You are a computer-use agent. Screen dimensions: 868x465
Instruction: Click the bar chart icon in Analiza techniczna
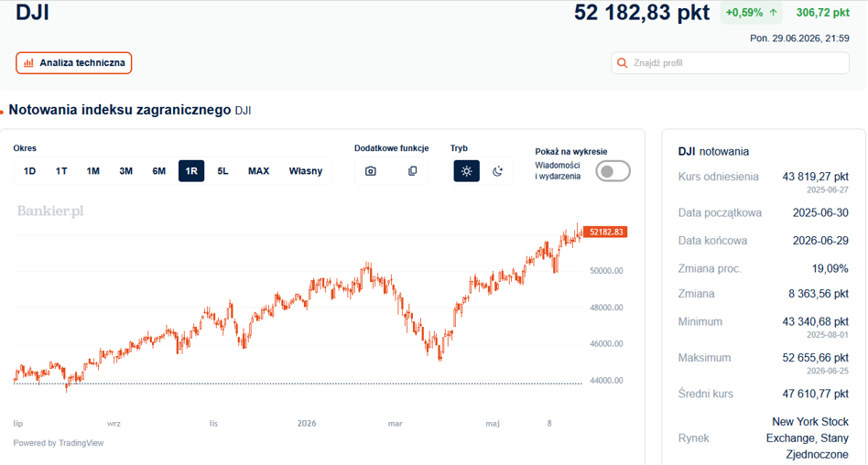coord(28,63)
